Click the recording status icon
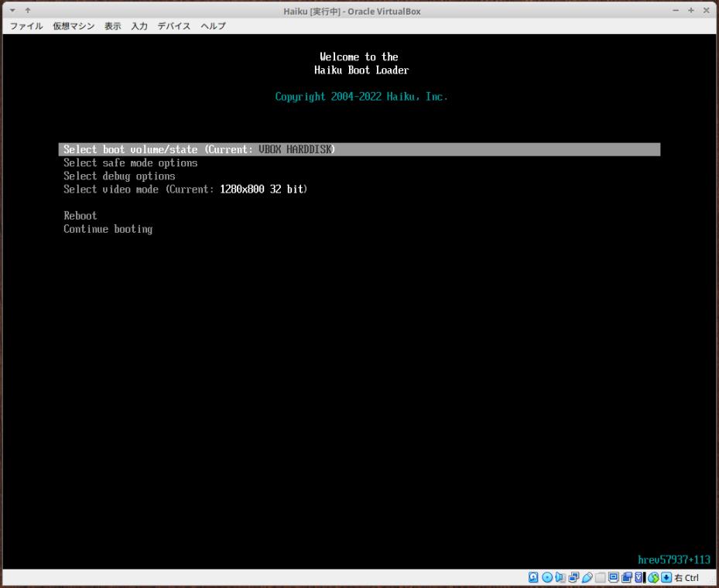This screenshot has height=588, width=719. (627, 577)
